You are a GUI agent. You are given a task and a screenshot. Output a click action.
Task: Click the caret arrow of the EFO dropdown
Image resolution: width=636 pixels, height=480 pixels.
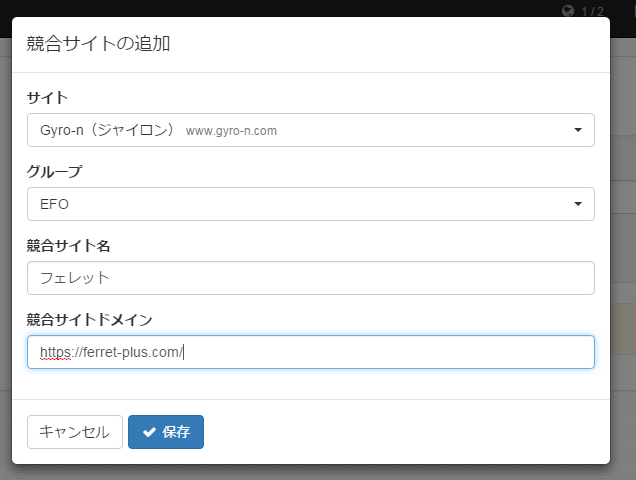(578, 204)
